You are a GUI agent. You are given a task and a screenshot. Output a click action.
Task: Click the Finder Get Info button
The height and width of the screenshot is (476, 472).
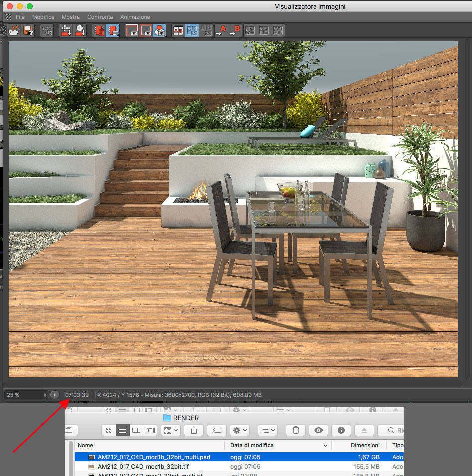pos(341,430)
